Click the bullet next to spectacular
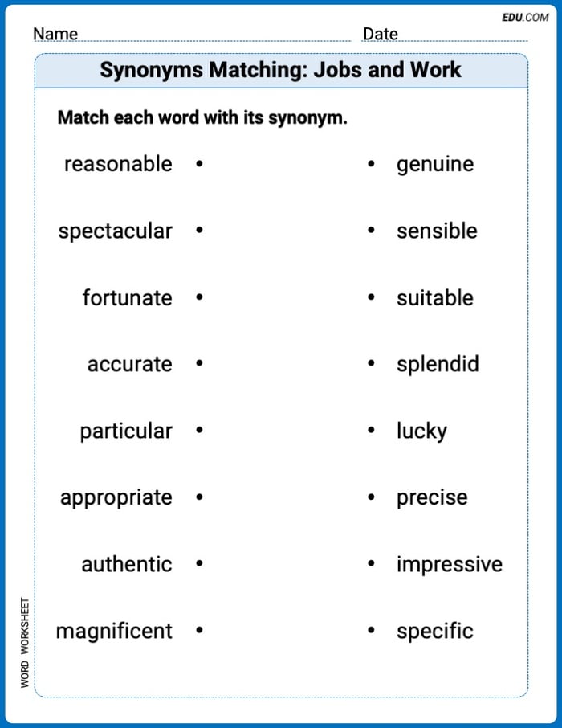Screen dimensions: 562x728 199,231
